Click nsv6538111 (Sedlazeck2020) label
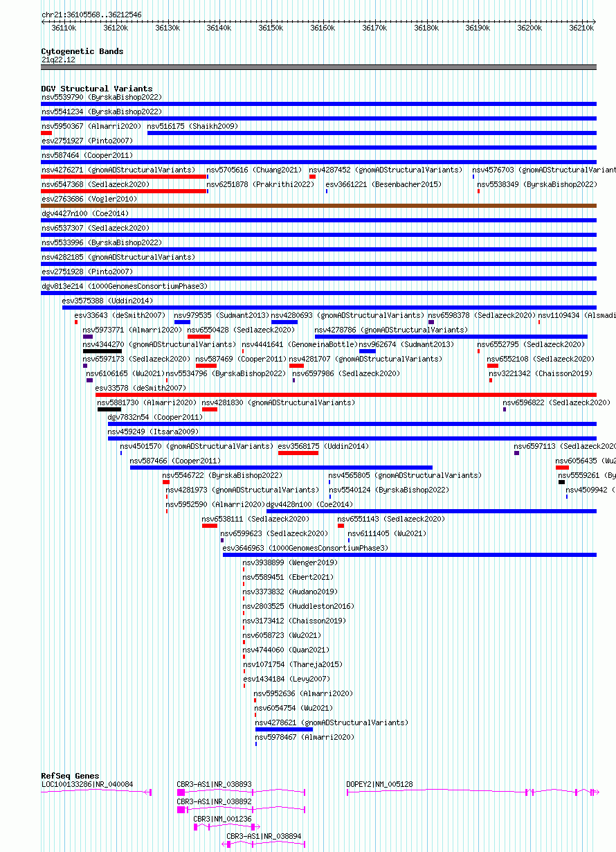 click(x=256, y=519)
